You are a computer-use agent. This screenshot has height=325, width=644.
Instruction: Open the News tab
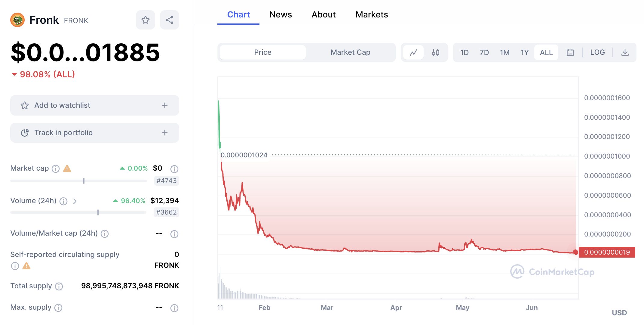pos(281,14)
